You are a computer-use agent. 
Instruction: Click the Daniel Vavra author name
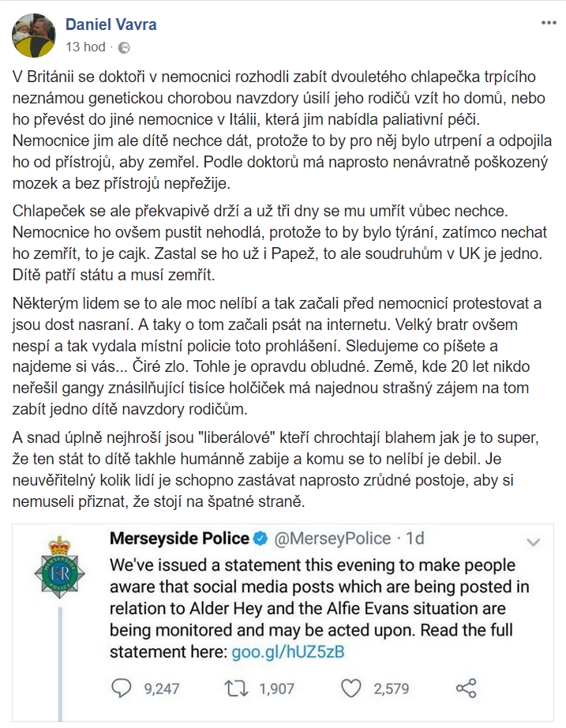(x=111, y=24)
